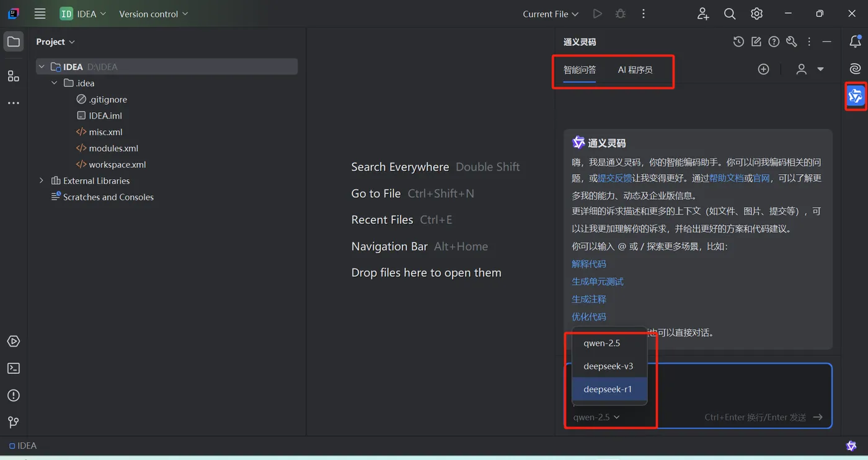
Task: Open 通义灵码 panel options kebab menu
Action: [809, 42]
